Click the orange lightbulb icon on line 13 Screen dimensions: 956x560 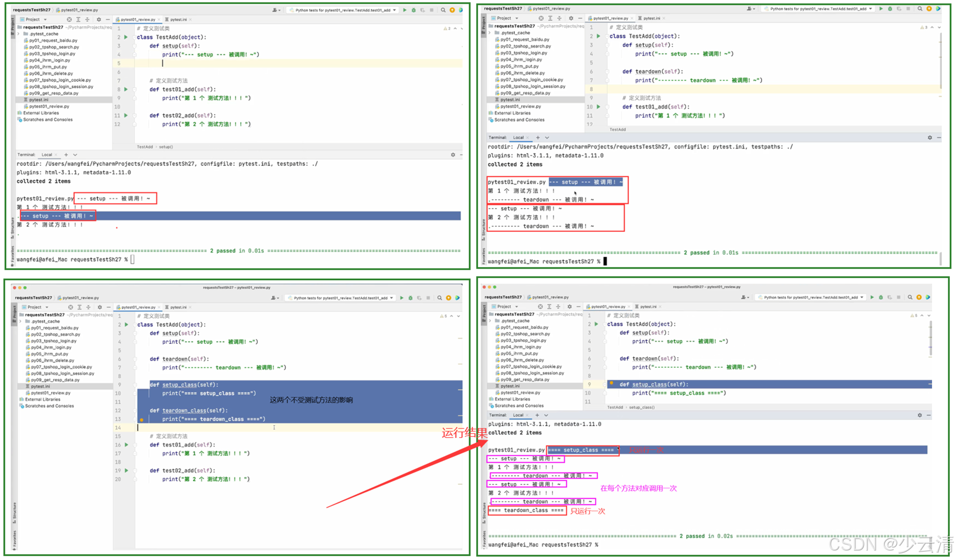(x=142, y=420)
